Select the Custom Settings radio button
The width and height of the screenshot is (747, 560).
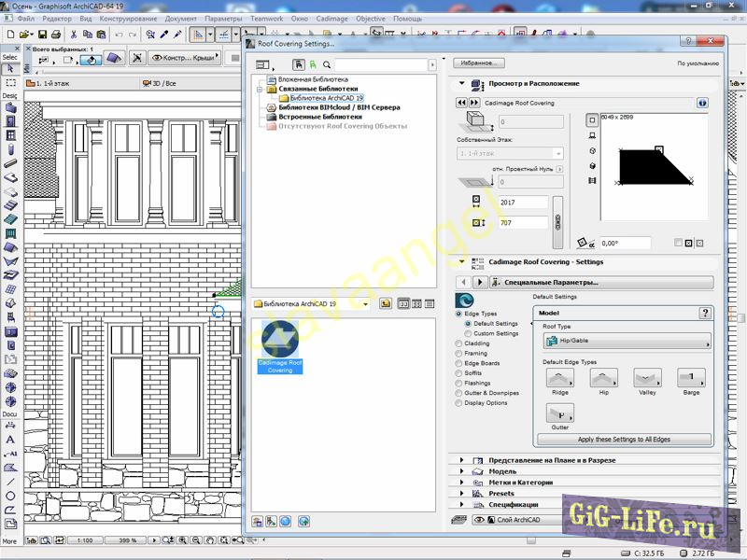(x=469, y=333)
